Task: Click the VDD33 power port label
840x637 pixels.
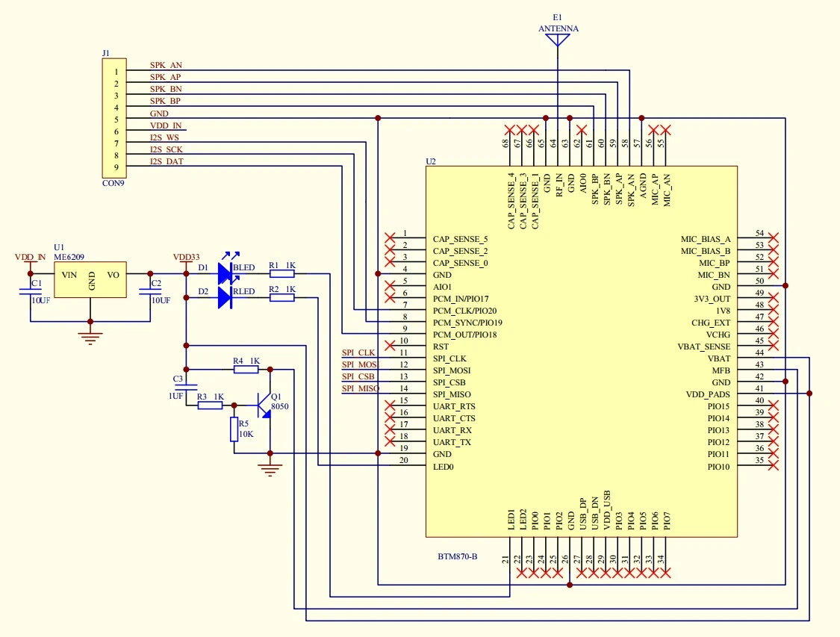Action: coord(187,257)
